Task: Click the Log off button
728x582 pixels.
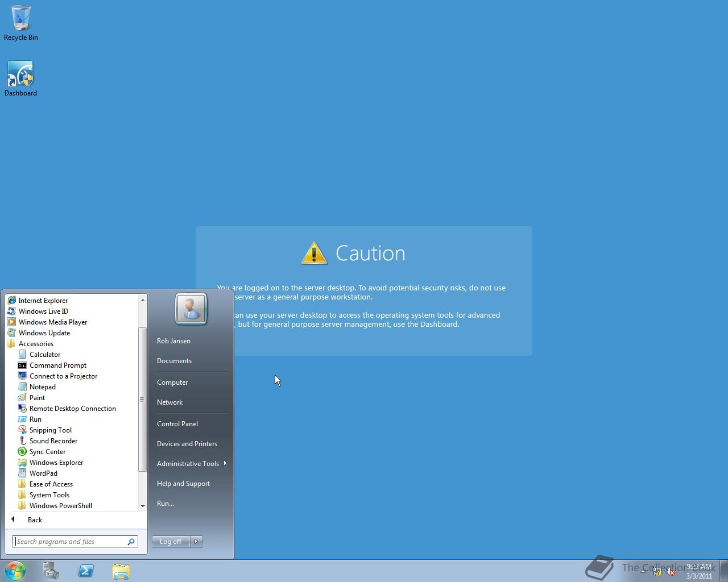Action: click(x=171, y=542)
